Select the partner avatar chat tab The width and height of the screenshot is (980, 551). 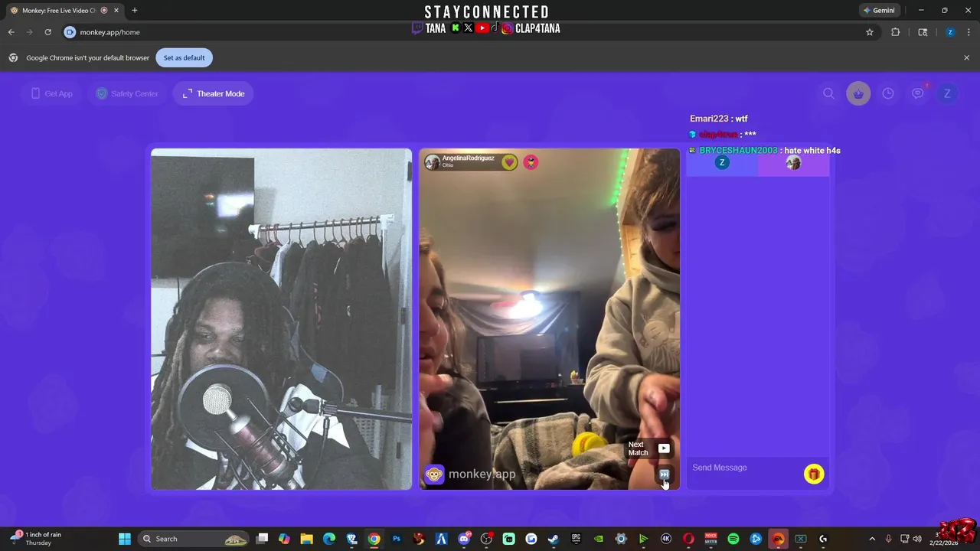[793, 163]
